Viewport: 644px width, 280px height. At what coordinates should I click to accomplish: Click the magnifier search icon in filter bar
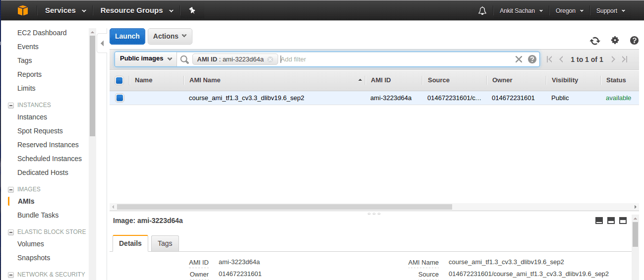[184, 59]
